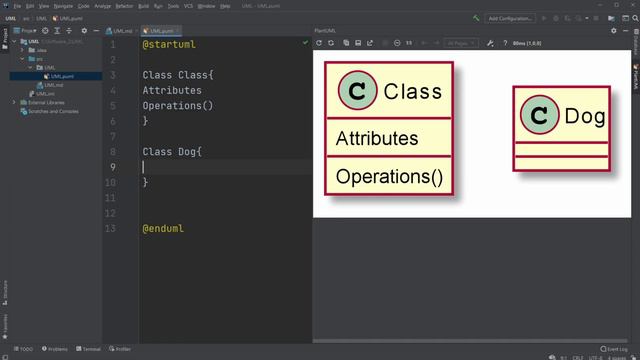640x360 pixels.
Task: Open the TODO tool window
Action: 23,349
